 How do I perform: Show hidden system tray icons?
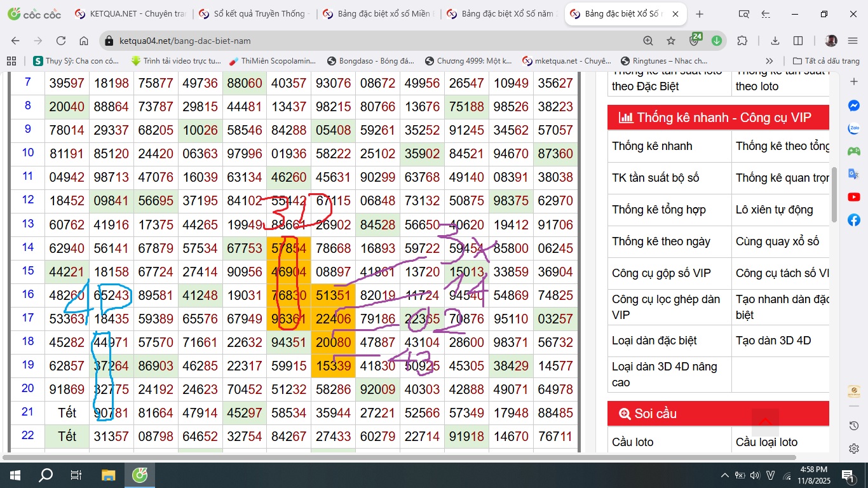coord(724,475)
